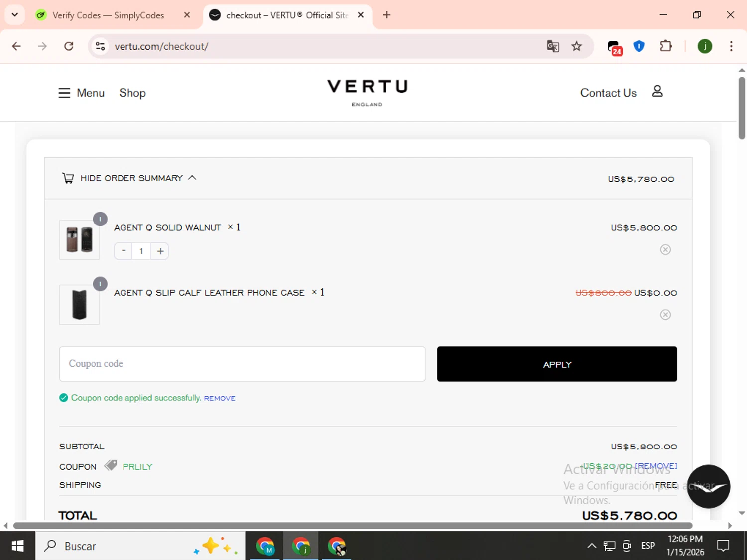
Task: Click the shopping cart icon in order summary
Action: coord(68,178)
